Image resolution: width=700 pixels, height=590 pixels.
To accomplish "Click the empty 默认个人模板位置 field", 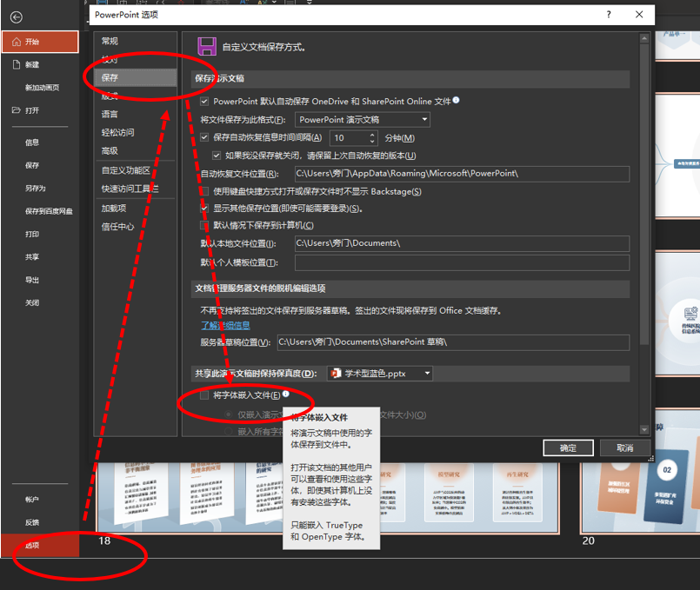I will 462,262.
